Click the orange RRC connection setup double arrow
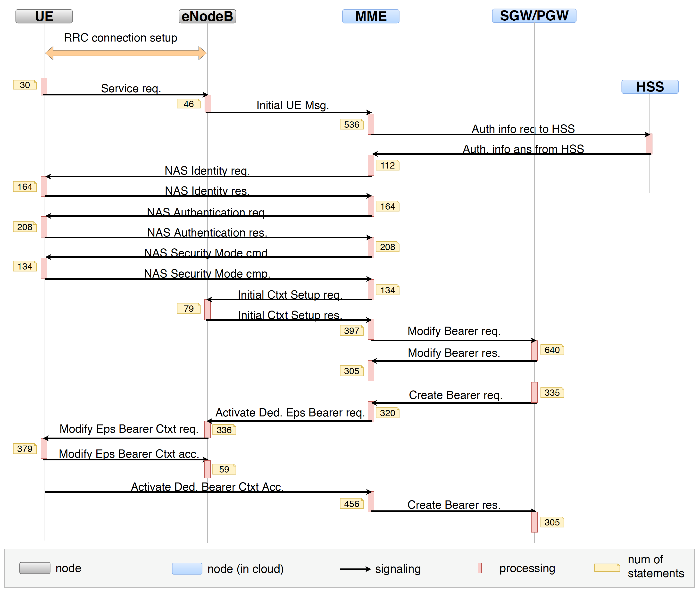Screen dimensions: 700x592 pyautogui.click(x=126, y=53)
